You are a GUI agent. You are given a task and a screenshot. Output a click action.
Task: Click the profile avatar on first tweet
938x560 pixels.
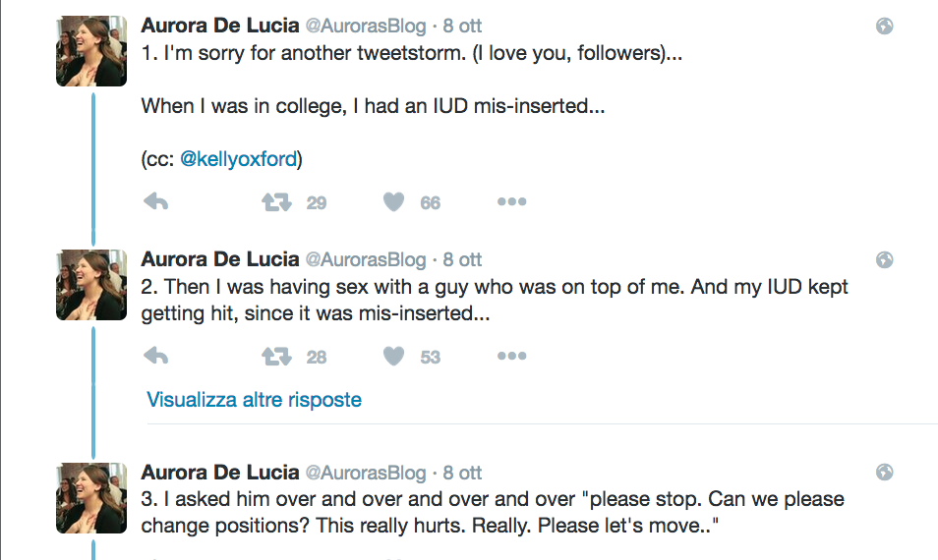pyautogui.click(x=91, y=51)
